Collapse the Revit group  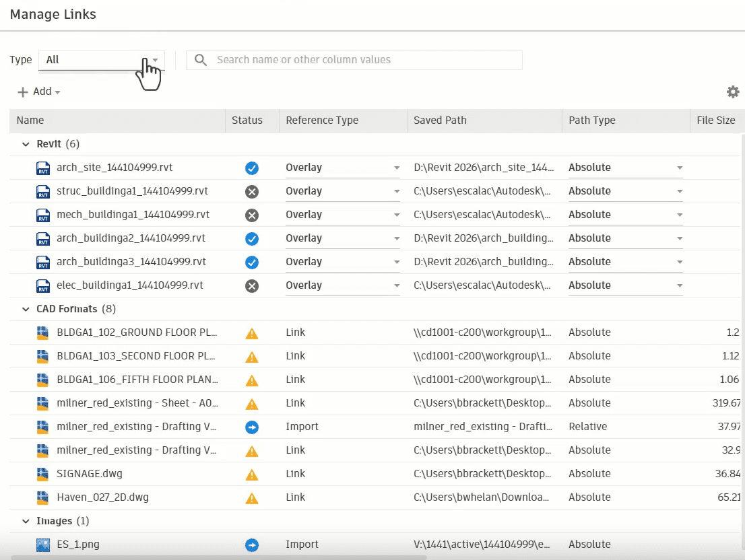tap(26, 144)
